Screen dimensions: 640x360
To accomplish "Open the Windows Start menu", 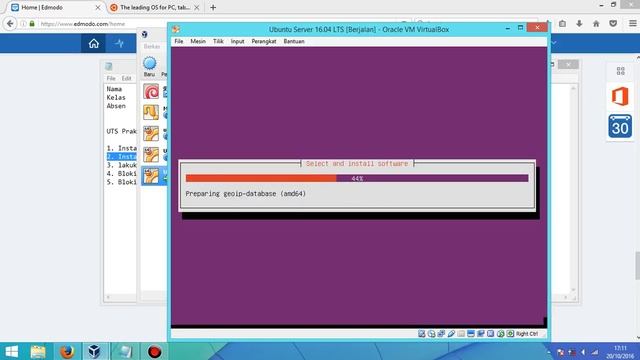I will [11, 351].
